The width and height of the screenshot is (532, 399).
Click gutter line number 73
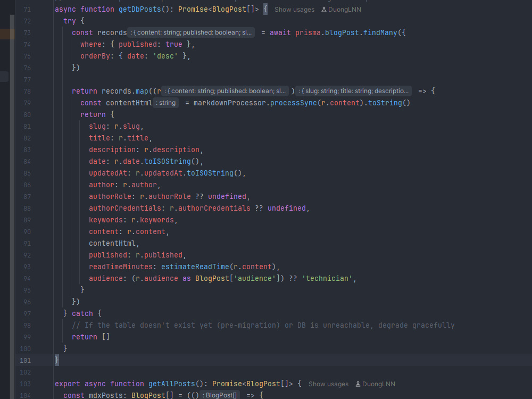coord(27,32)
